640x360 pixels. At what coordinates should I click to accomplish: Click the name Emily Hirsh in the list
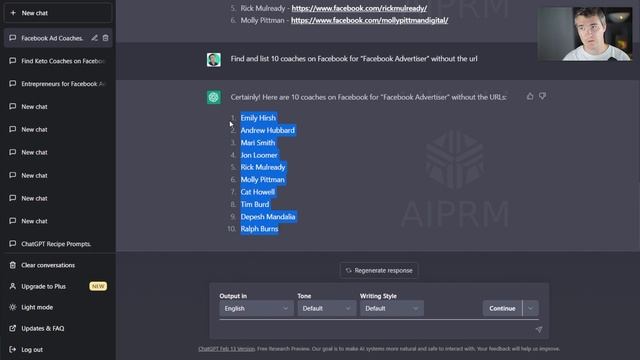pos(258,118)
